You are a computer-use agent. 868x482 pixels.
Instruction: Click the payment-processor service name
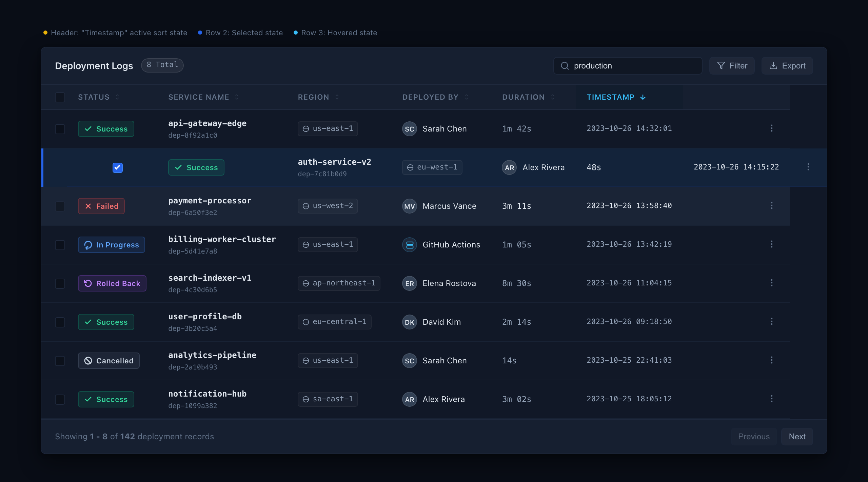(210, 201)
